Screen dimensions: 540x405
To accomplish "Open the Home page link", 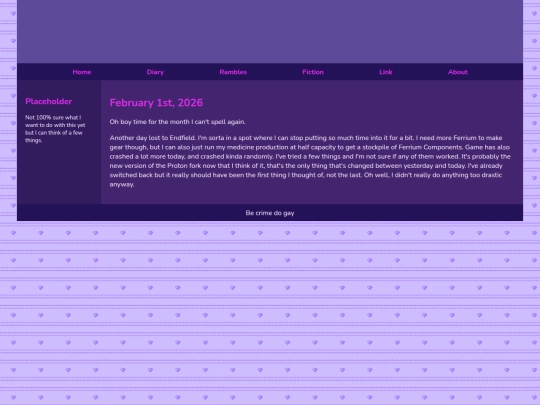I will coord(82,72).
